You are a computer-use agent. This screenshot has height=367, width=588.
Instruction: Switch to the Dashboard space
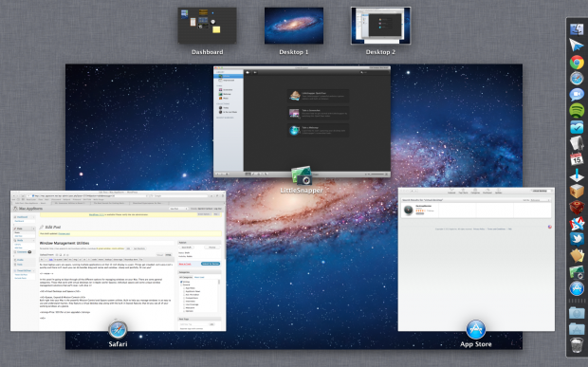pyautogui.click(x=207, y=26)
